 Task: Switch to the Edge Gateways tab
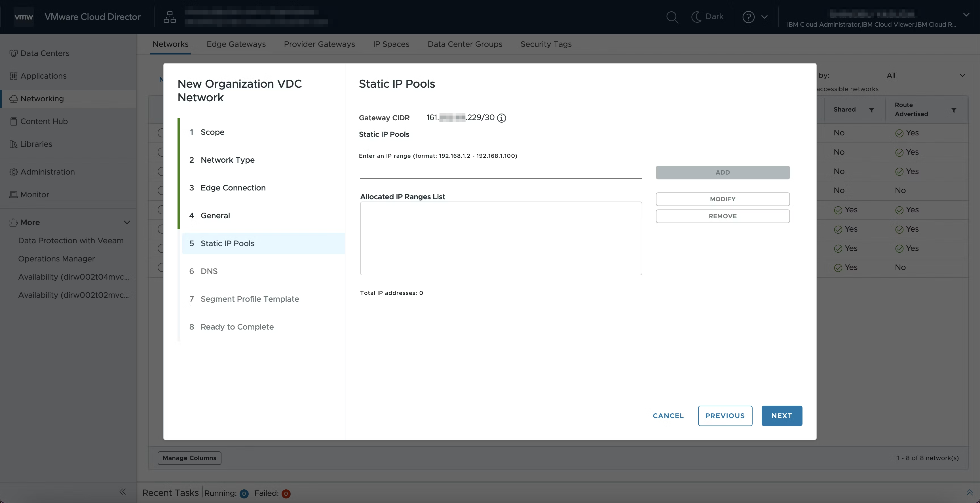pos(236,44)
